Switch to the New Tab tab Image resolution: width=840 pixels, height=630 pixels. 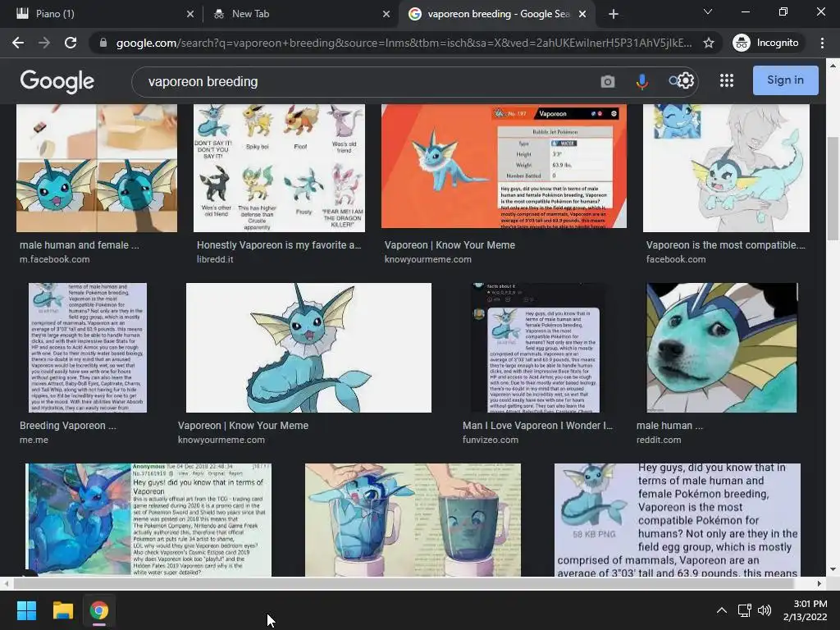[300, 14]
